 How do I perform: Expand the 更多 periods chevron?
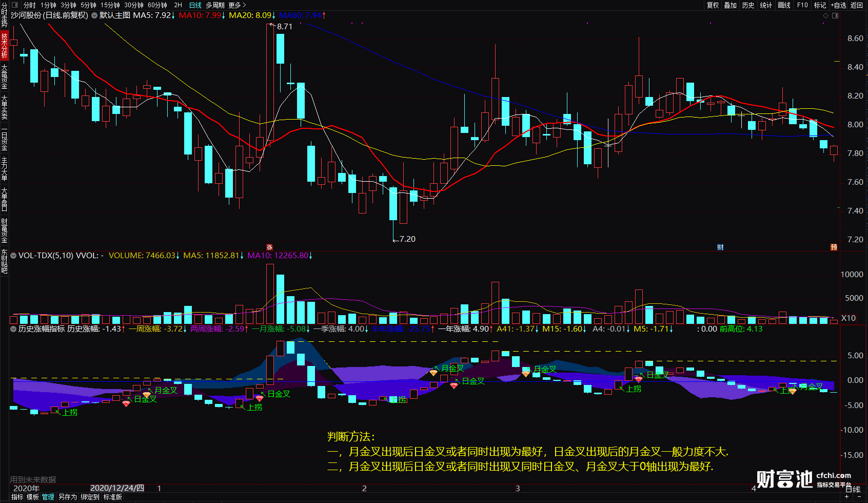(x=244, y=5)
